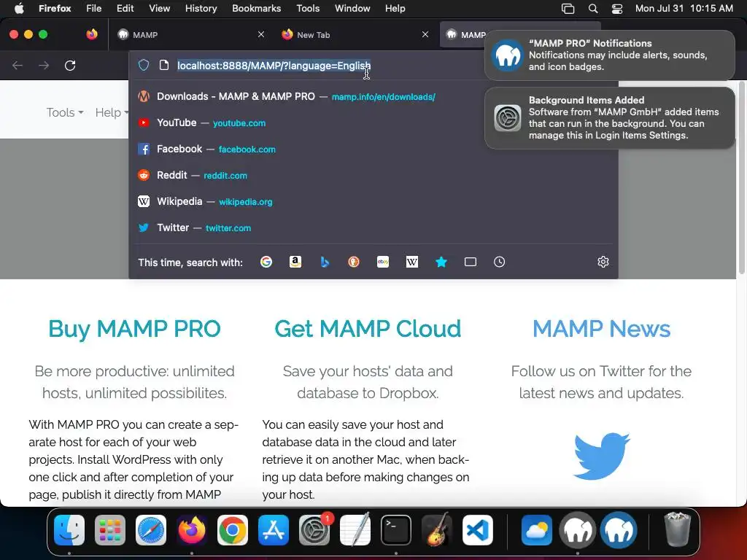Viewport: 747px width, 560px height.
Task: Search with Amazon this time
Action: [x=295, y=262]
